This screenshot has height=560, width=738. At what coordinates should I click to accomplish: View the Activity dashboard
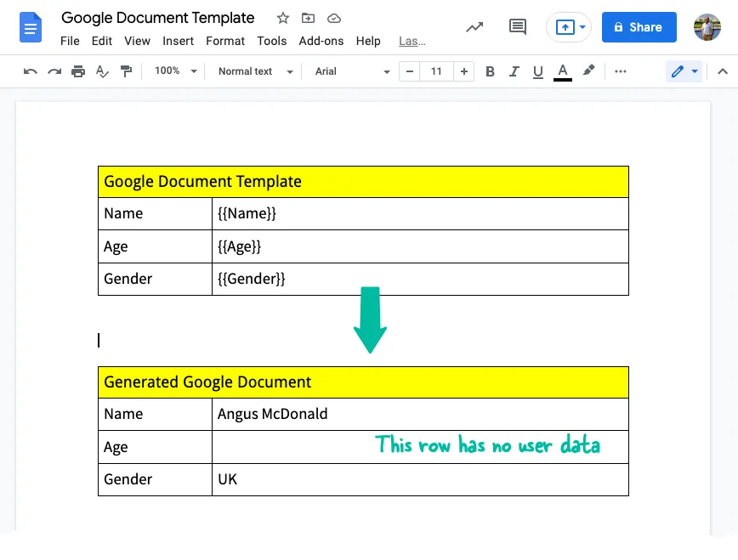474,26
